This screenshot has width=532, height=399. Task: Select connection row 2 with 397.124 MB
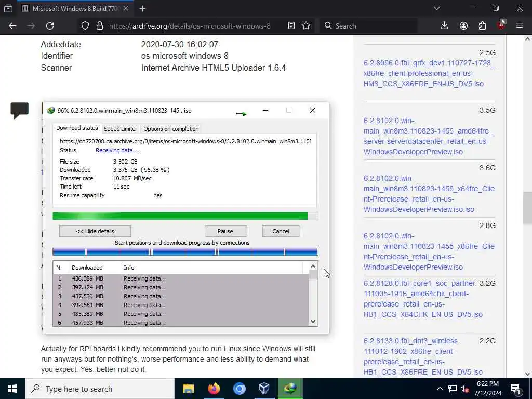click(180, 287)
